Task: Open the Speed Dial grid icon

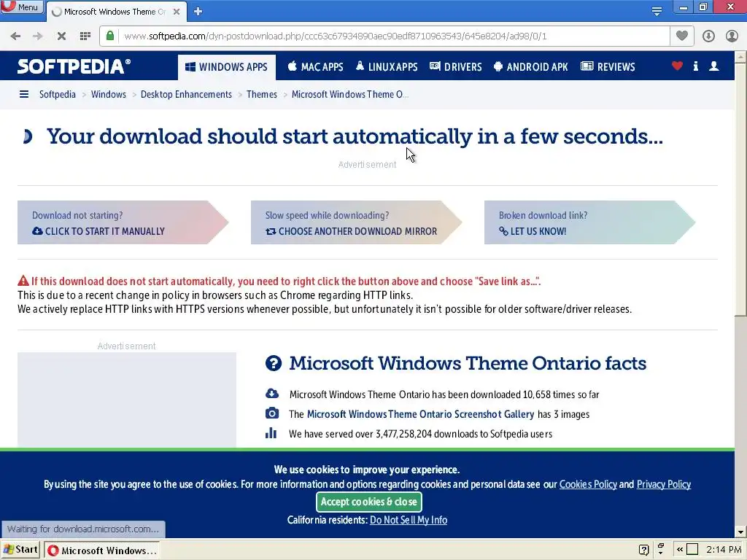Action: coord(85,36)
